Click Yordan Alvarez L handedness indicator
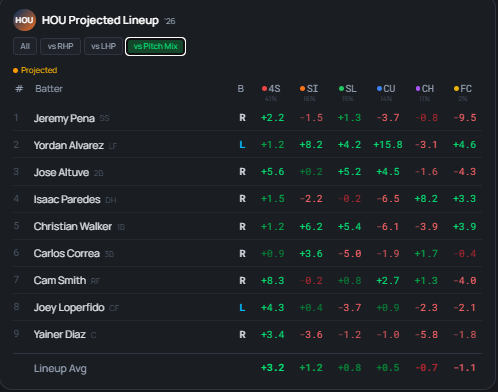This screenshot has width=498, height=392. click(242, 145)
